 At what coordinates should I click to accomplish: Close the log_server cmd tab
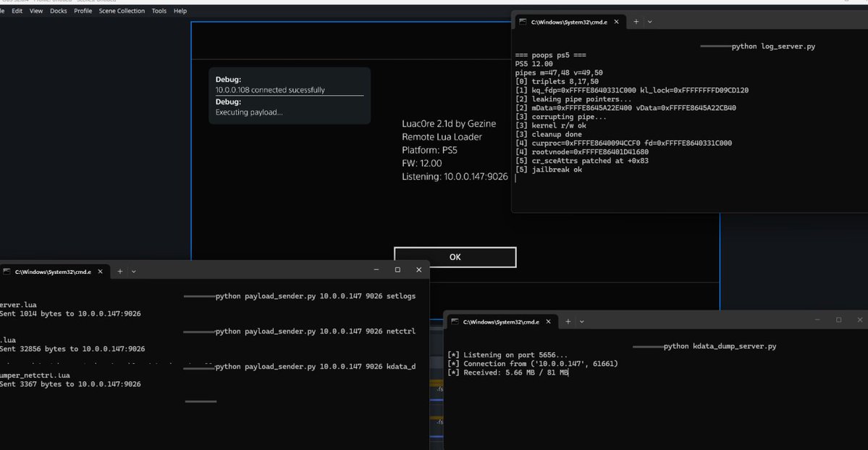[617, 22]
